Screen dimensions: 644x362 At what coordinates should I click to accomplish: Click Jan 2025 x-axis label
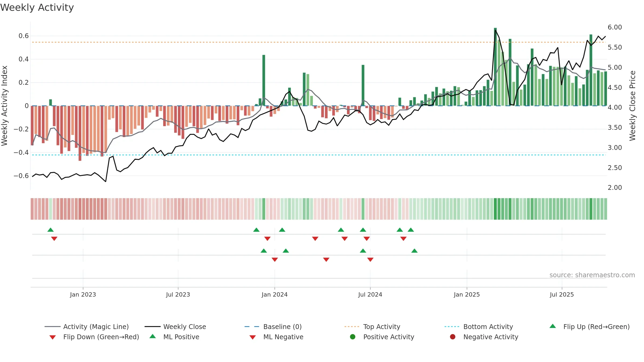pos(467,294)
